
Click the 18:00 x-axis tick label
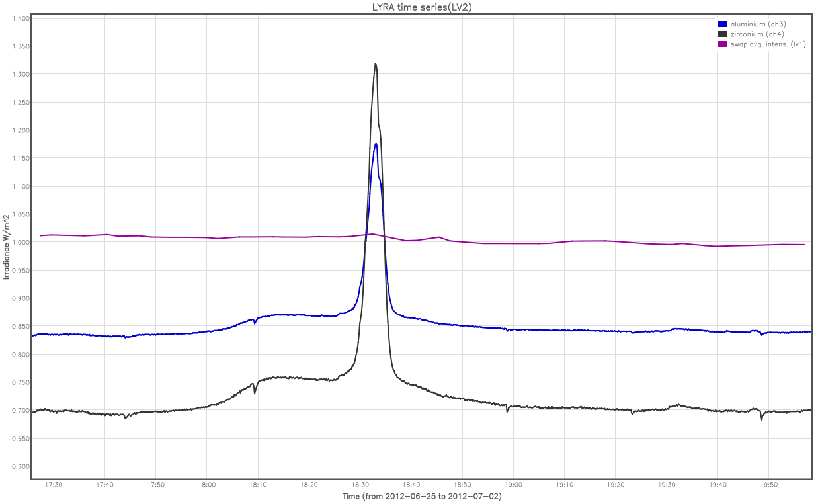coord(207,485)
